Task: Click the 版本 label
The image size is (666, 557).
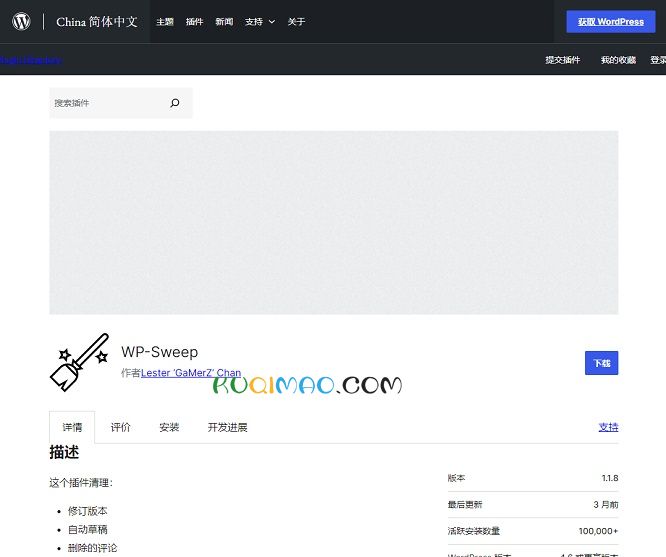Action: [x=456, y=478]
